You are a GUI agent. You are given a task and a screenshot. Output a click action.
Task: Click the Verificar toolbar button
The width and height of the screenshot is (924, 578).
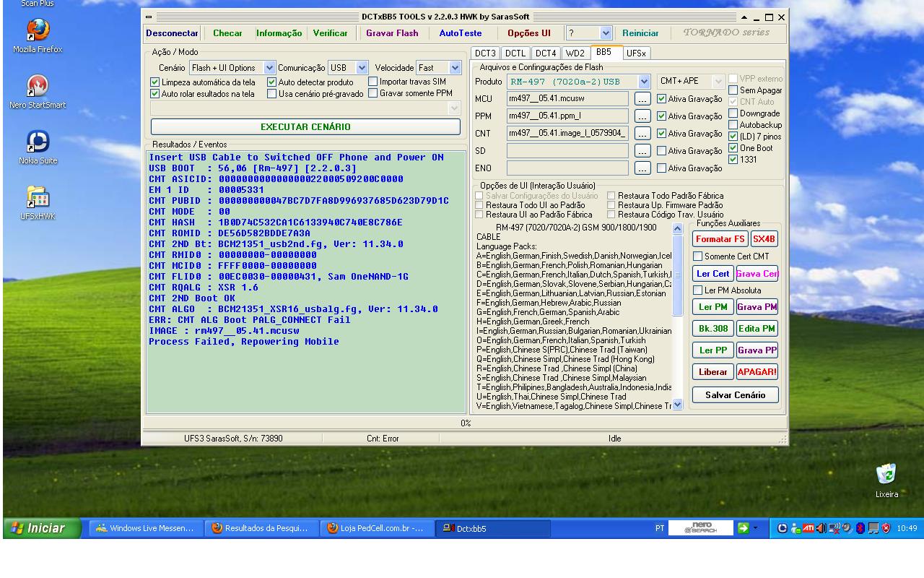pyautogui.click(x=330, y=33)
